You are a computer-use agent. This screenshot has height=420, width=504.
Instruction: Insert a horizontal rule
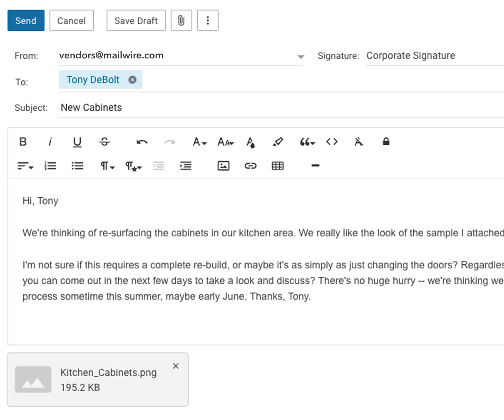[x=315, y=165]
